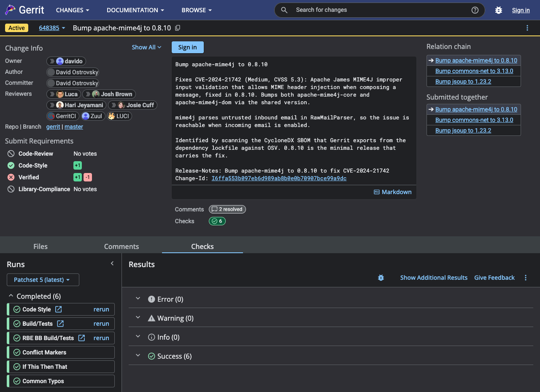Open external link icon for Build/Tests run
The height and width of the screenshot is (392, 540).
60,324
